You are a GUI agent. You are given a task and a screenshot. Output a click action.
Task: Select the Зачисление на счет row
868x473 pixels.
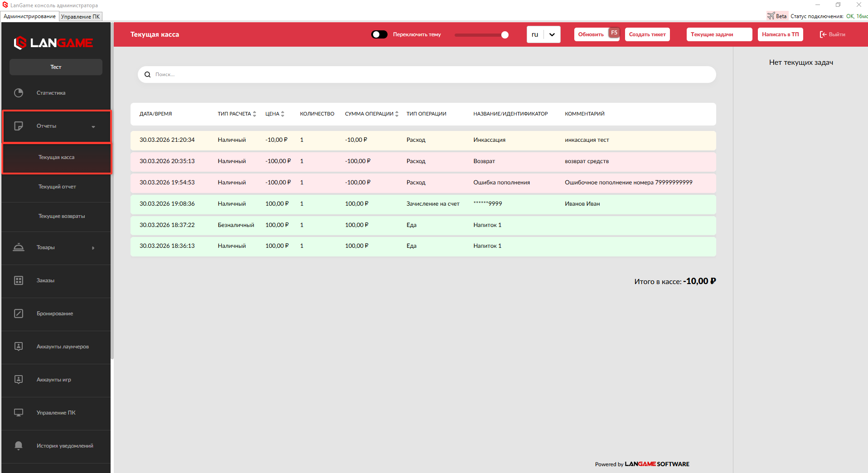(423, 204)
